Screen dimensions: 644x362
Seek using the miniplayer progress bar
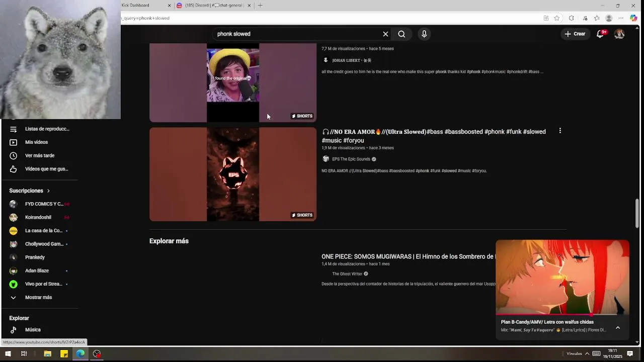562,315
